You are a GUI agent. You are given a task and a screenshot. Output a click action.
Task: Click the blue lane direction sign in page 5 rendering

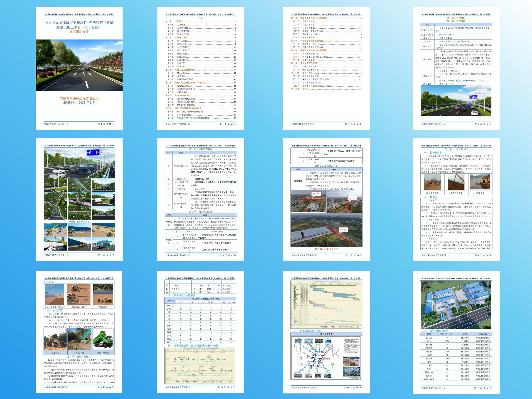coord(93,152)
